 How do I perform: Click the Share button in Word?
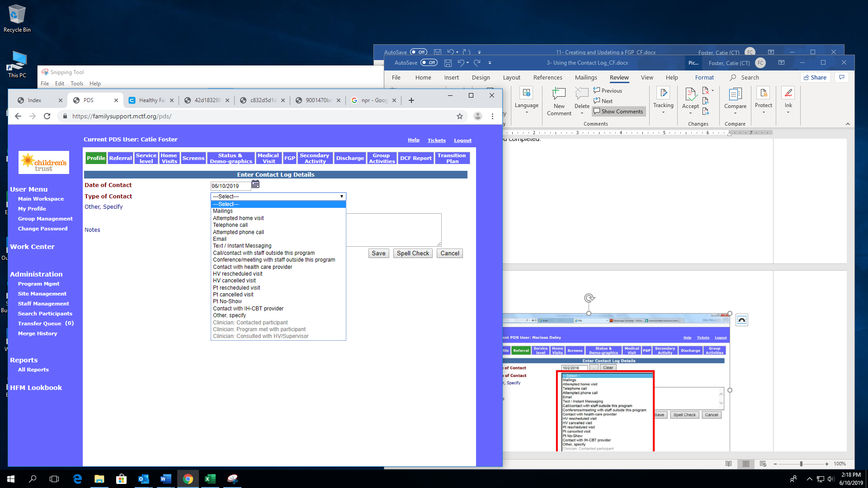[815, 77]
